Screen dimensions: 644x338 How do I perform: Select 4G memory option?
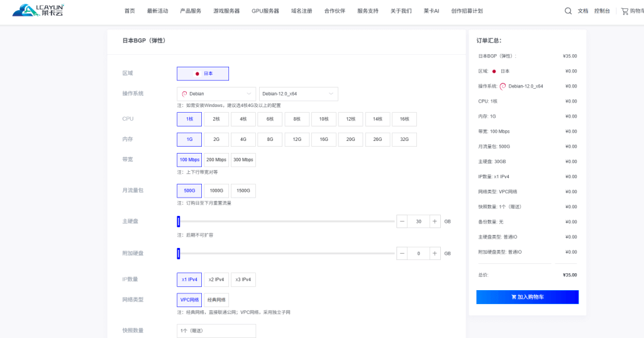243,139
